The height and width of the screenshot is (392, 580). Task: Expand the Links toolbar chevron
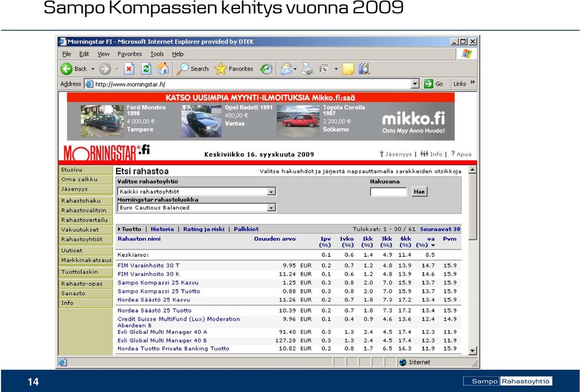pos(472,83)
